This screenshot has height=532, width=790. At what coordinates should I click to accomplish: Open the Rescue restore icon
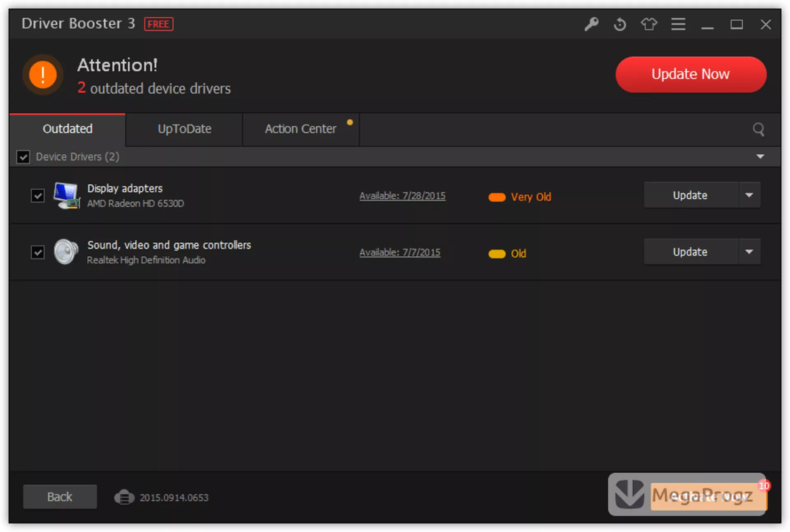click(620, 24)
